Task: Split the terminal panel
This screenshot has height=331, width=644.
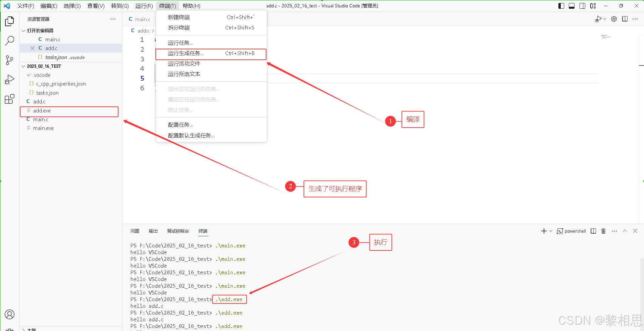Action: tap(593, 231)
